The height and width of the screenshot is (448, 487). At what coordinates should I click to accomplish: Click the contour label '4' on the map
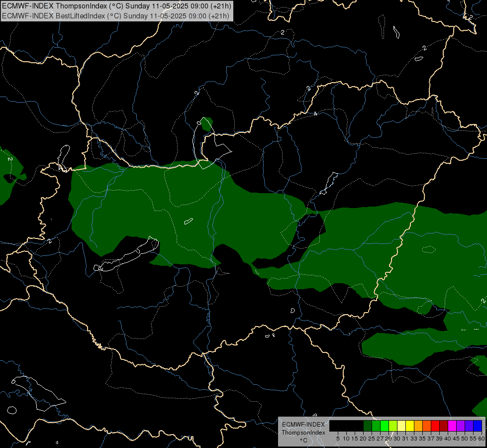pyautogui.click(x=315, y=114)
